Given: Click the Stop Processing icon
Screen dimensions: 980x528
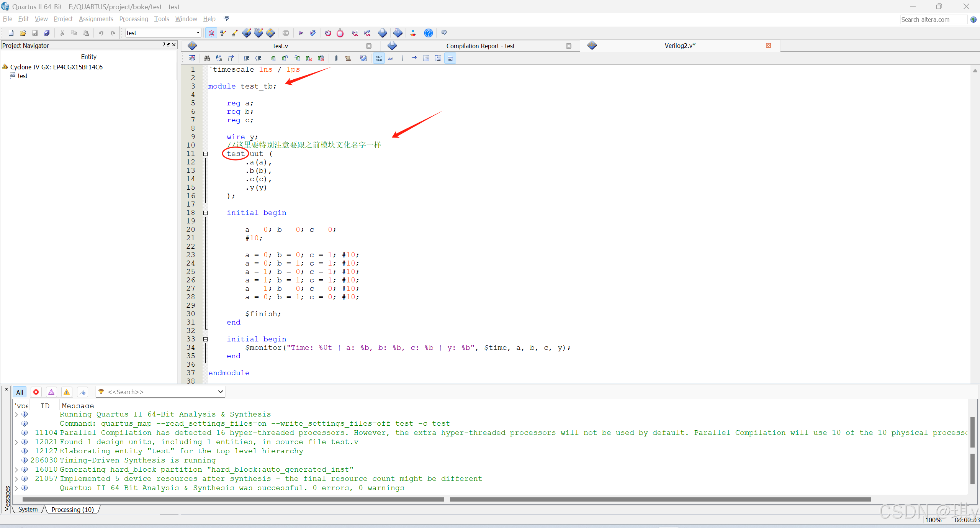Looking at the screenshot, I should (286, 33).
